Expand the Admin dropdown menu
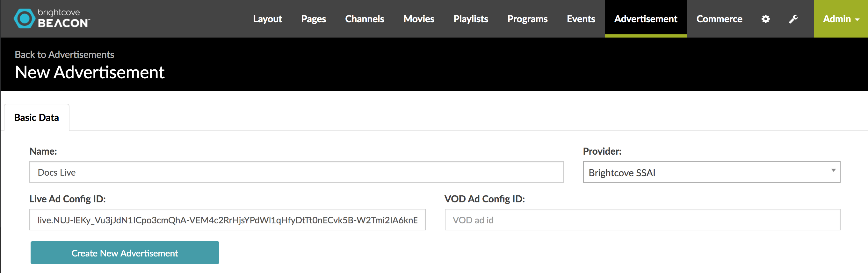Screen dimensions: 868x273 tap(841, 18)
